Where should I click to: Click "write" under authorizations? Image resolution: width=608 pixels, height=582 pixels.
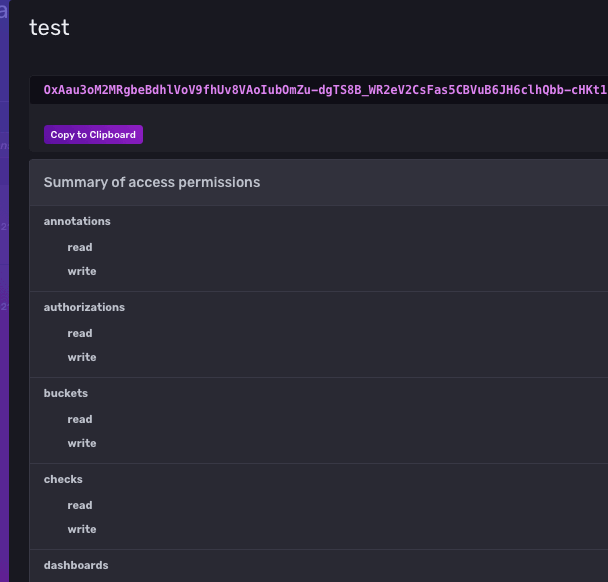[82, 357]
